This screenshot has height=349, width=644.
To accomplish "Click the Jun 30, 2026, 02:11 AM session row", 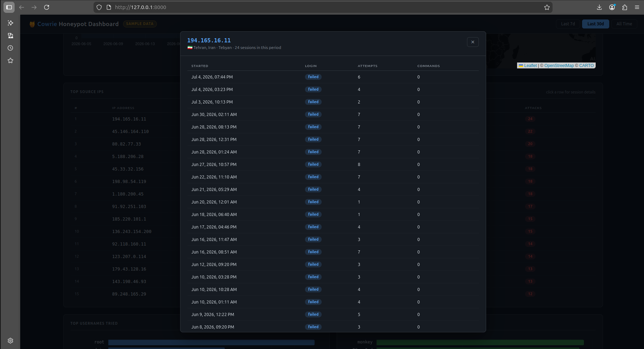I will [x=333, y=115].
